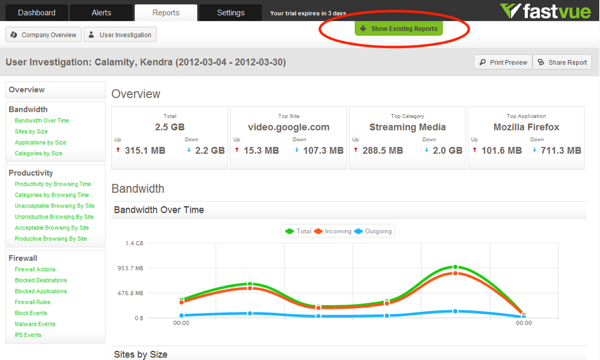Switch to the Alerts tab
The width and height of the screenshot is (600, 360).
click(x=101, y=13)
